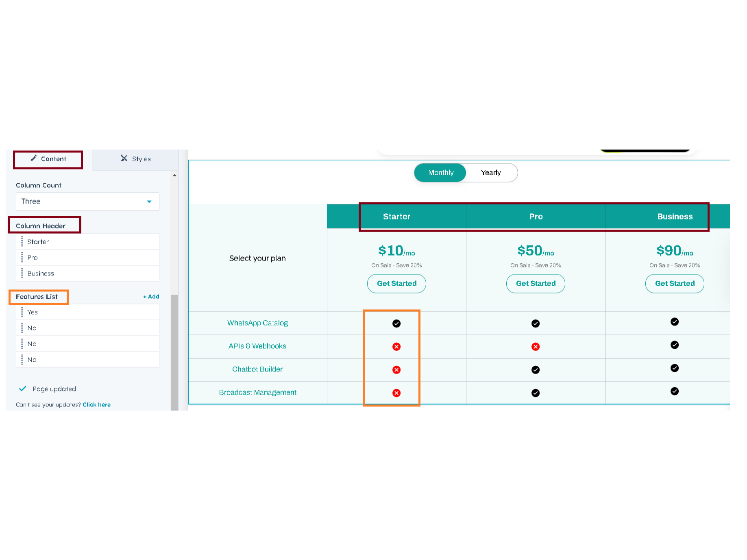The width and height of the screenshot is (747, 560).
Task: Click the Click here link
Action: click(x=96, y=404)
